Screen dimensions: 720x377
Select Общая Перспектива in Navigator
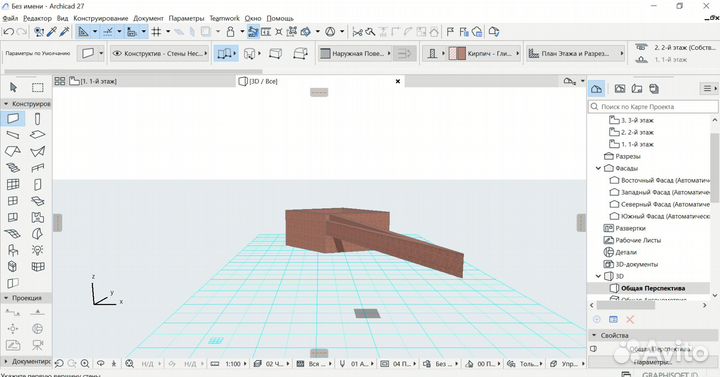pyautogui.click(x=653, y=288)
